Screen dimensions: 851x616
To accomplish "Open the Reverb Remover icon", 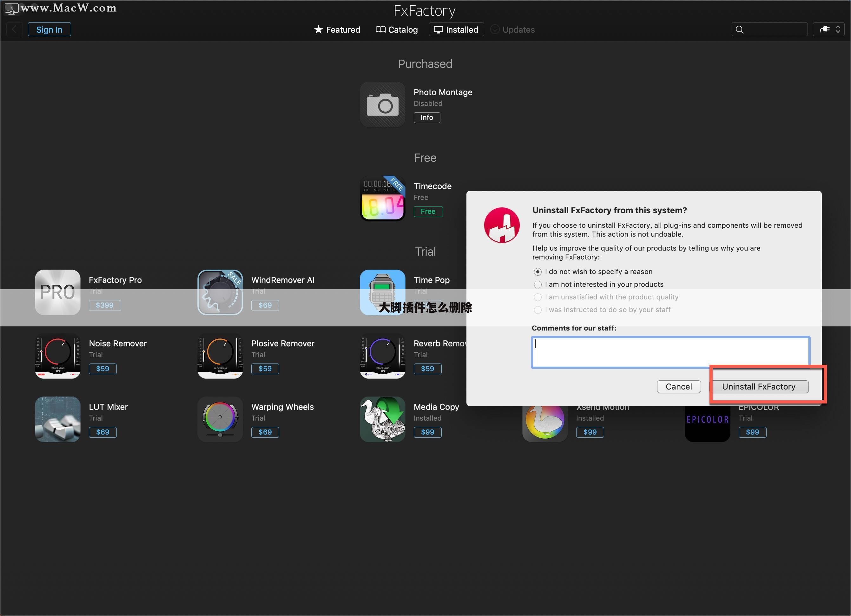I will point(382,356).
